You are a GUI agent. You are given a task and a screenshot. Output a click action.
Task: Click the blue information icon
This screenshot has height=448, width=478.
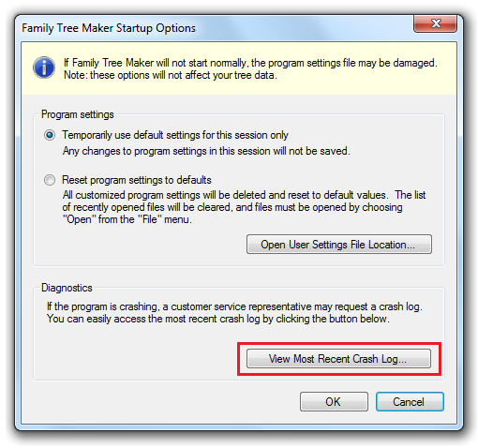click(x=44, y=67)
